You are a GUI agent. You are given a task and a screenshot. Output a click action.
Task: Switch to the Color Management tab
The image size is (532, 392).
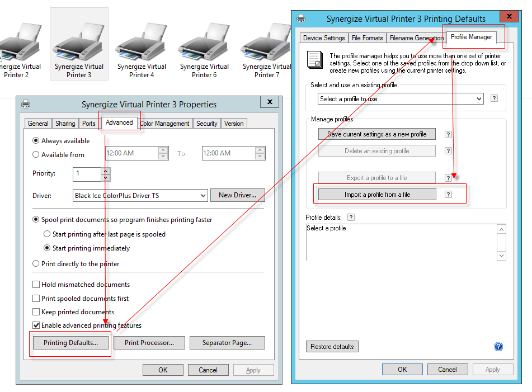tap(164, 124)
